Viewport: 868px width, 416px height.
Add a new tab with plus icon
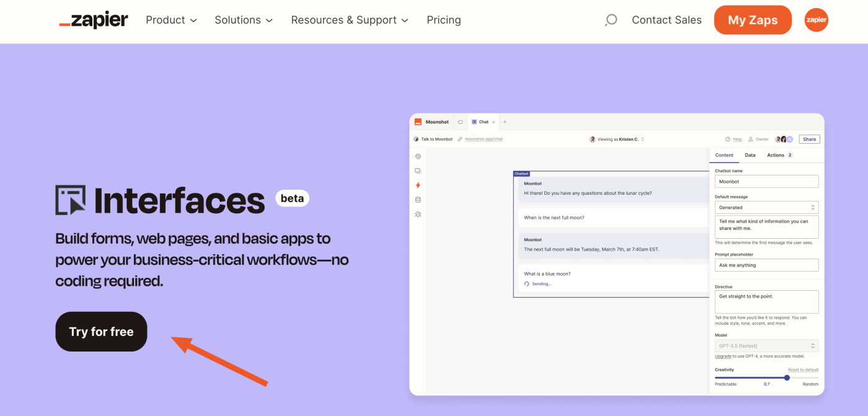(505, 122)
